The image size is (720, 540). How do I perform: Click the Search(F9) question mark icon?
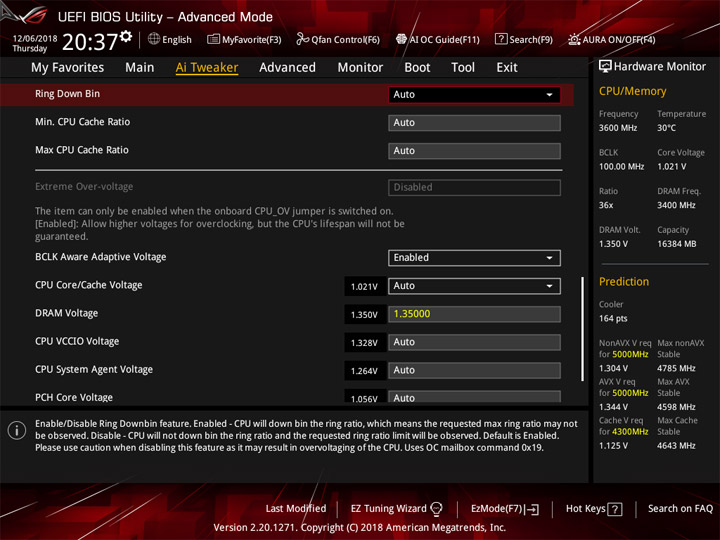pos(501,39)
